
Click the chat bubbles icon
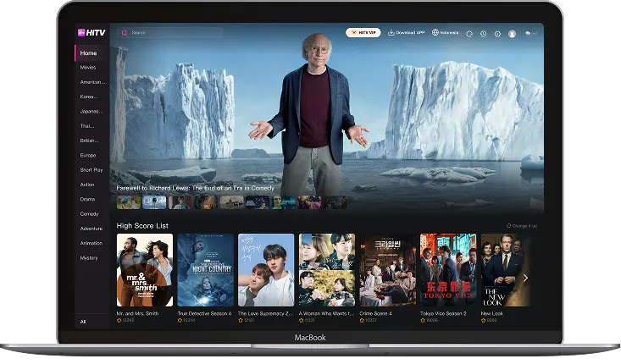point(528,34)
